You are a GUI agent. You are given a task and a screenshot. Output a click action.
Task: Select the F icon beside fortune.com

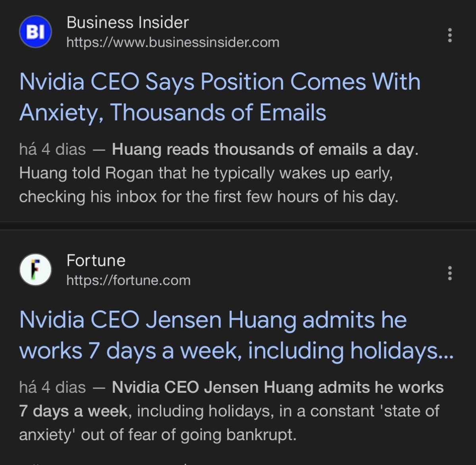tap(35, 269)
